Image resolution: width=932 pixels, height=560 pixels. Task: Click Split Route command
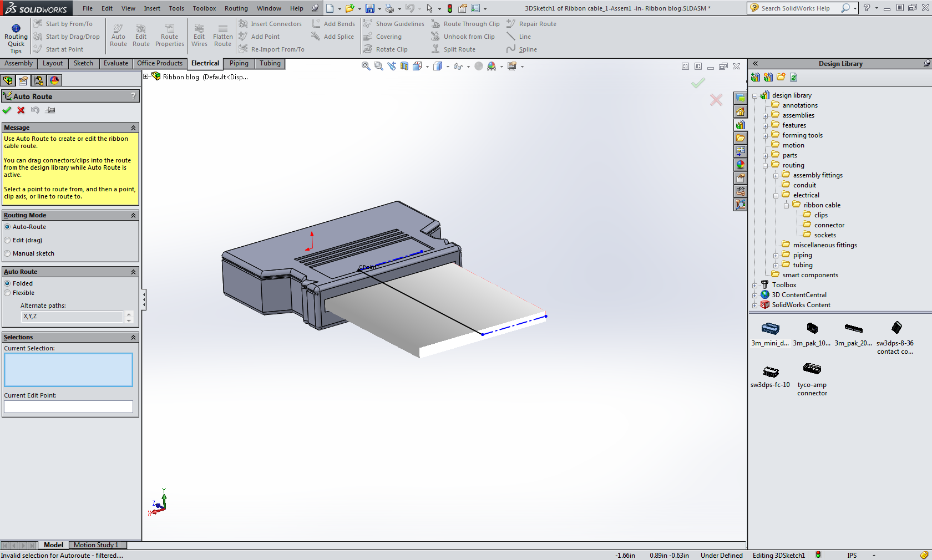tap(453, 49)
